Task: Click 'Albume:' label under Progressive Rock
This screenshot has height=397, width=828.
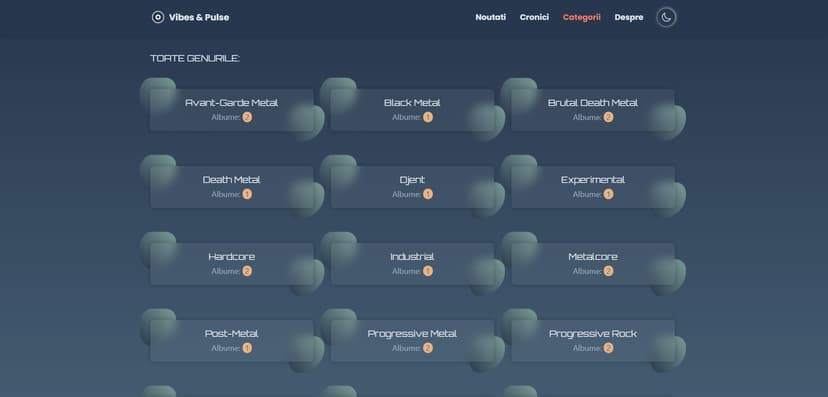Action: point(587,348)
